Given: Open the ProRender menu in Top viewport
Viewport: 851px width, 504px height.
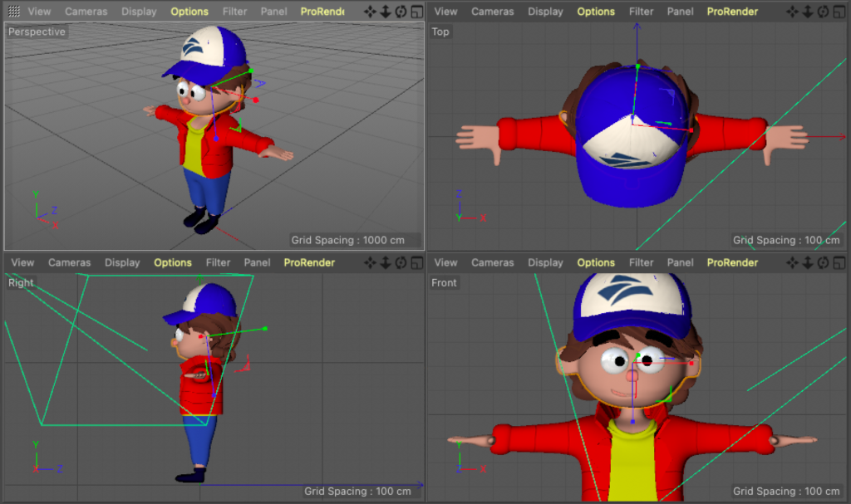Looking at the screenshot, I should pos(732,12).
